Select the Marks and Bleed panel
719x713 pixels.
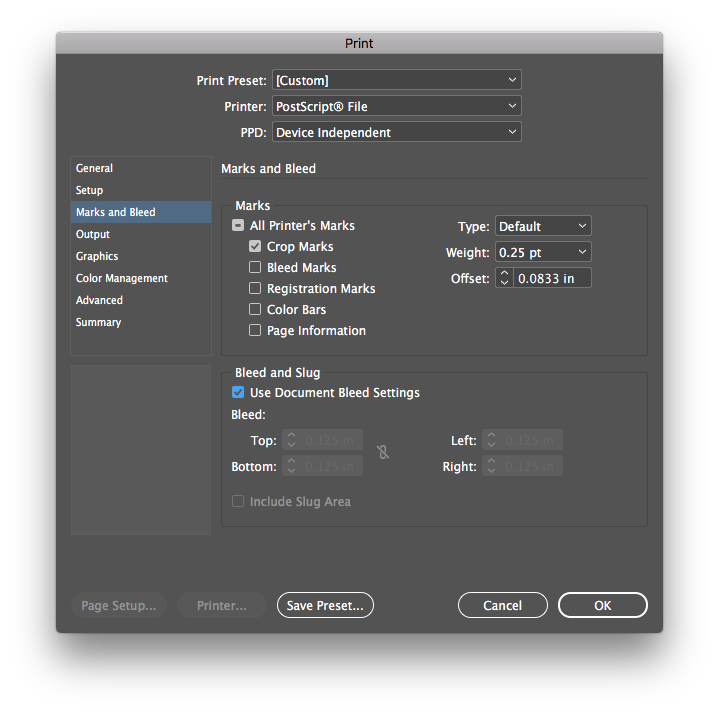tap(141, 212)
